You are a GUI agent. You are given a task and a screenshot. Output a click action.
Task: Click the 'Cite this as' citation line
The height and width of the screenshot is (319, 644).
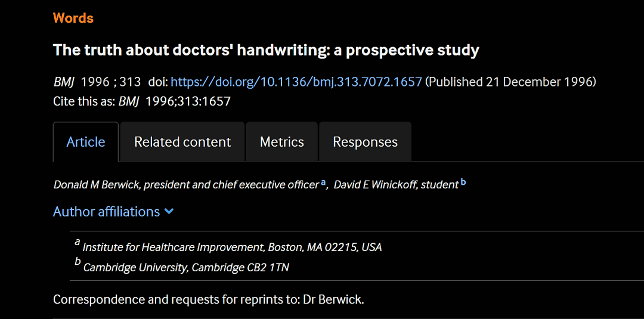pyautogui.click(x=142, y=101)
